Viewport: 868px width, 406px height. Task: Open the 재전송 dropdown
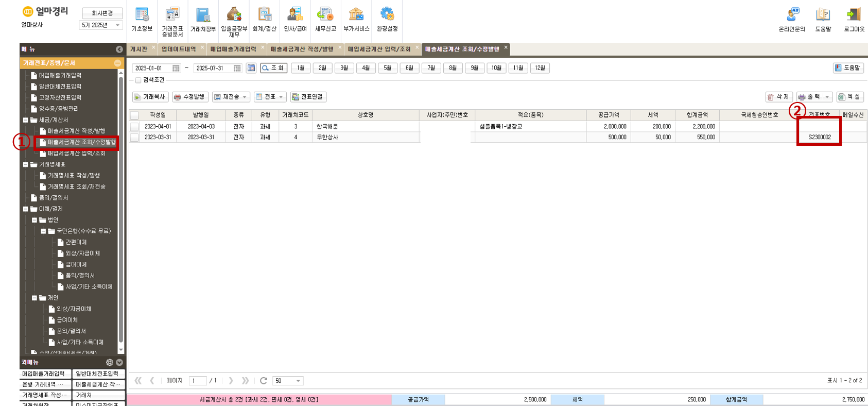(231, 97)
